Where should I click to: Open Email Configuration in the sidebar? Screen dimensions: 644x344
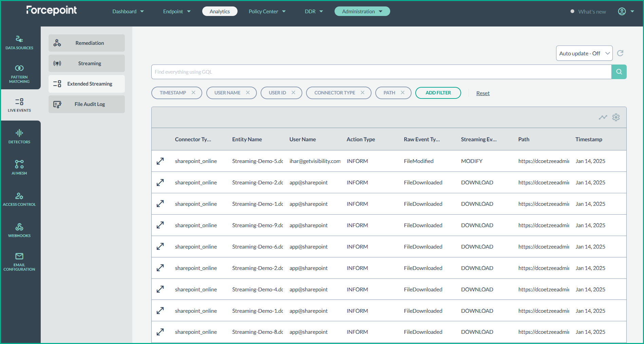pyautogui.click(x=19, y=261)
